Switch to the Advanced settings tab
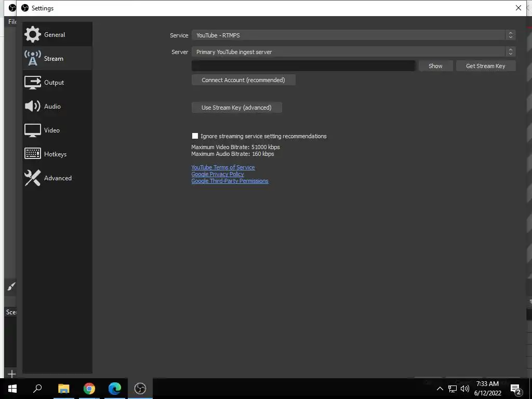This screenshot has height=399, width=532. tap(57, 178)
